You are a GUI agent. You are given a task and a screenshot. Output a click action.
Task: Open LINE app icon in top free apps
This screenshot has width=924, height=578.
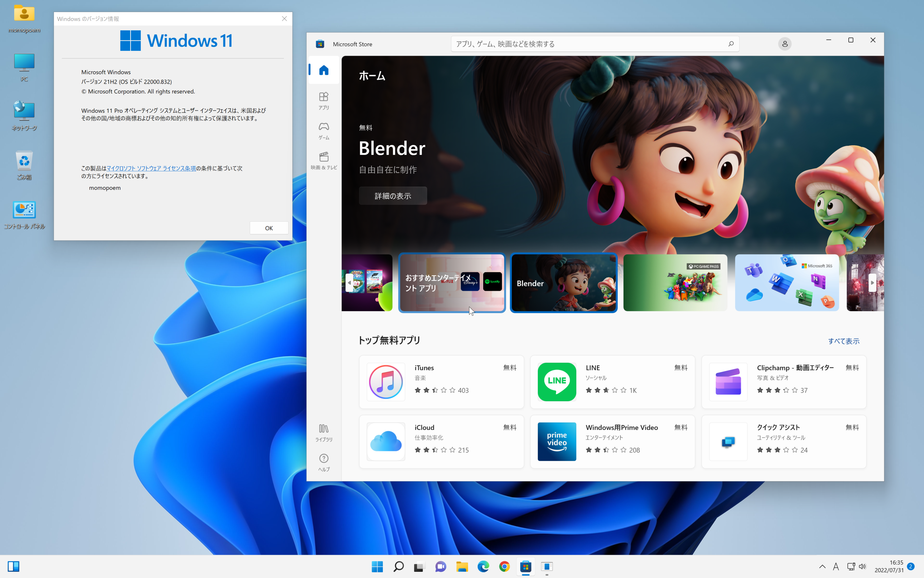pos(557,381)
